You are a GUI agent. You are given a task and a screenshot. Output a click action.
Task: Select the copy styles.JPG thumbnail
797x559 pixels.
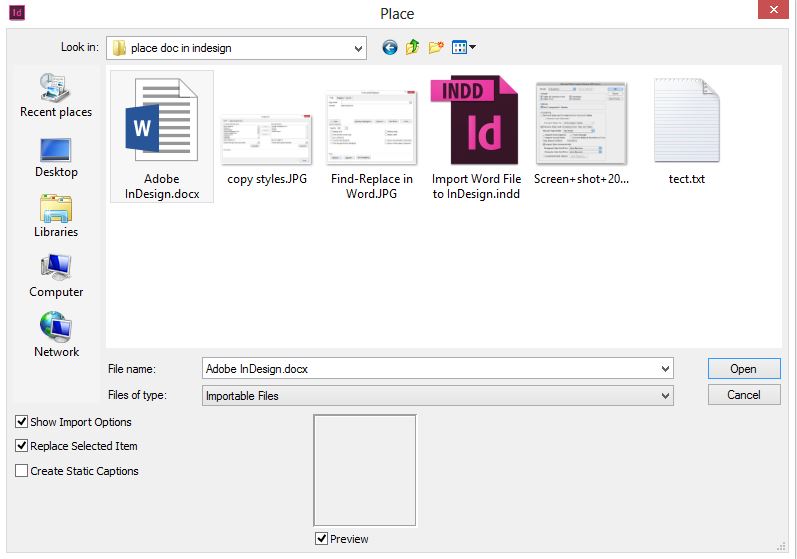(x=266, y=139)
